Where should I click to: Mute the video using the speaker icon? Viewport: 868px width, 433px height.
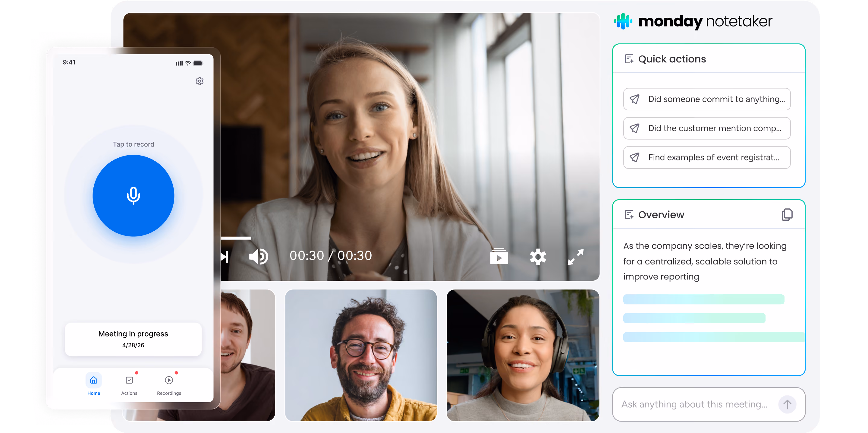point(259,257)
